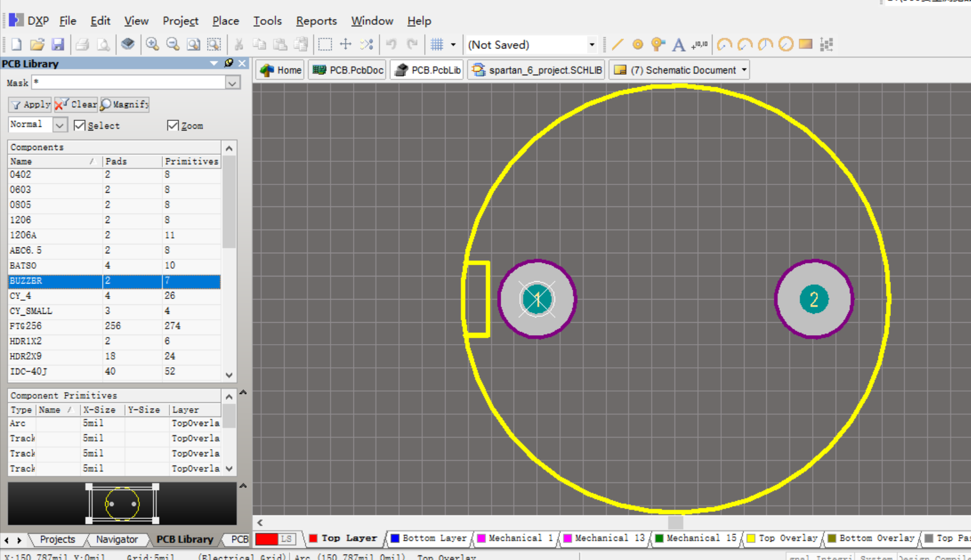Select the Top Overlay layer tab
Screen dimensions: 971x560
[782, 538]
